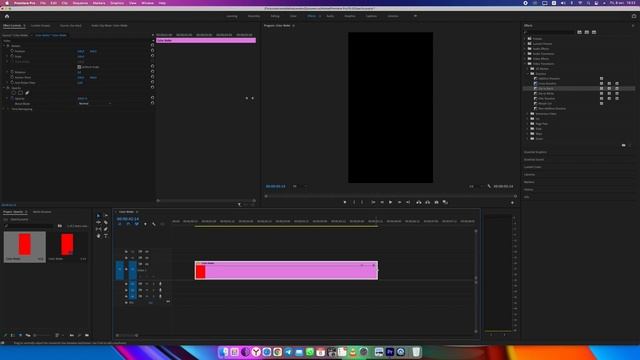Select the Slip tool

(x=98, y=229)
